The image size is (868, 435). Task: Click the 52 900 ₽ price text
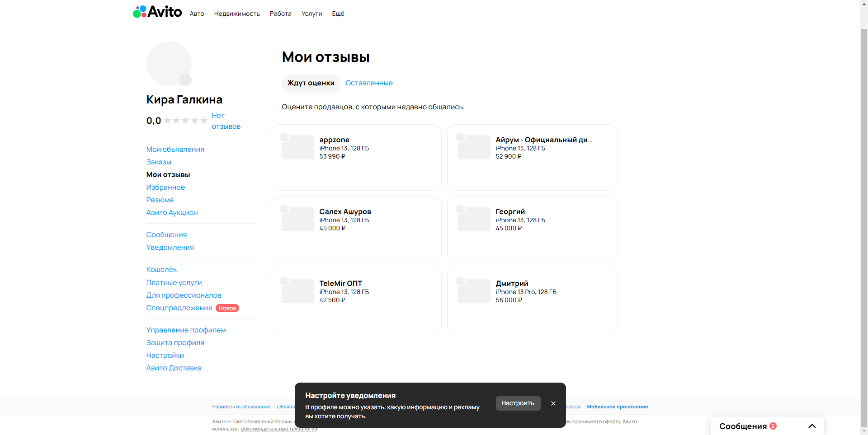[509, 156]
